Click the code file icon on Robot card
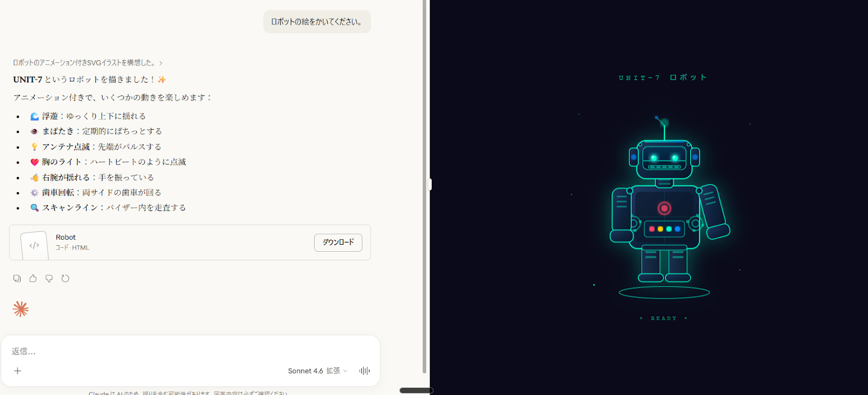 (34, 245)
